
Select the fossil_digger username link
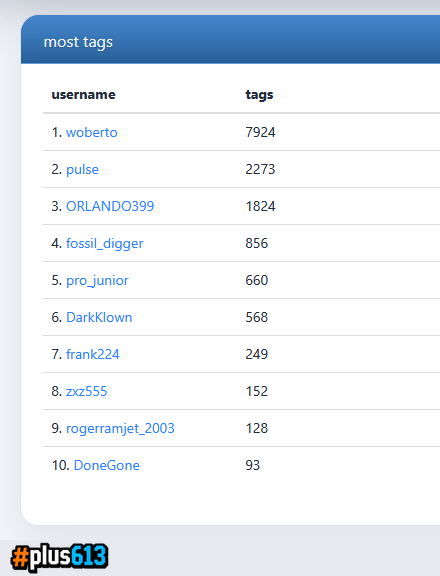point(104,244)
